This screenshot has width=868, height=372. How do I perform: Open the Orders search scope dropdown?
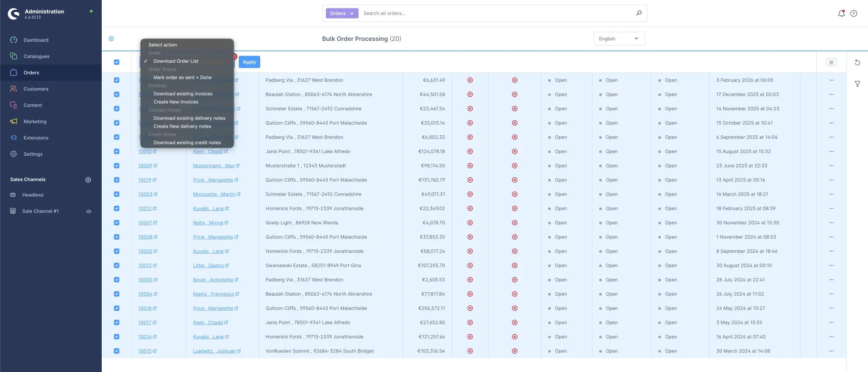[x=342, y=13]
